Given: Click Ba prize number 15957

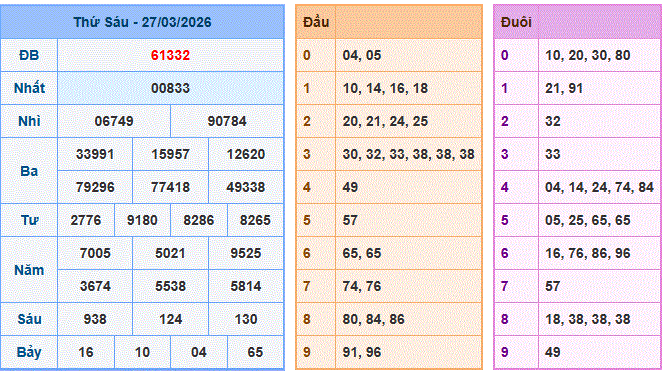Looking at the screenshot, I should click(x=170, y=154).
